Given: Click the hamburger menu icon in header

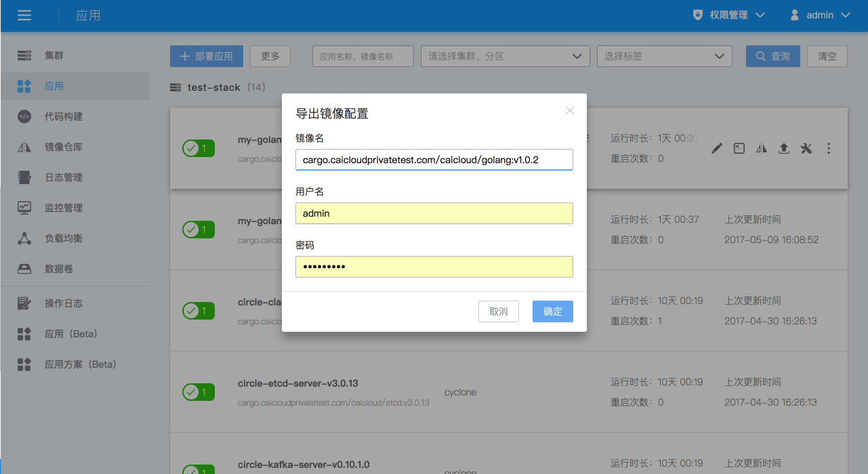Looking at the screenshot, I should [24, 15].
